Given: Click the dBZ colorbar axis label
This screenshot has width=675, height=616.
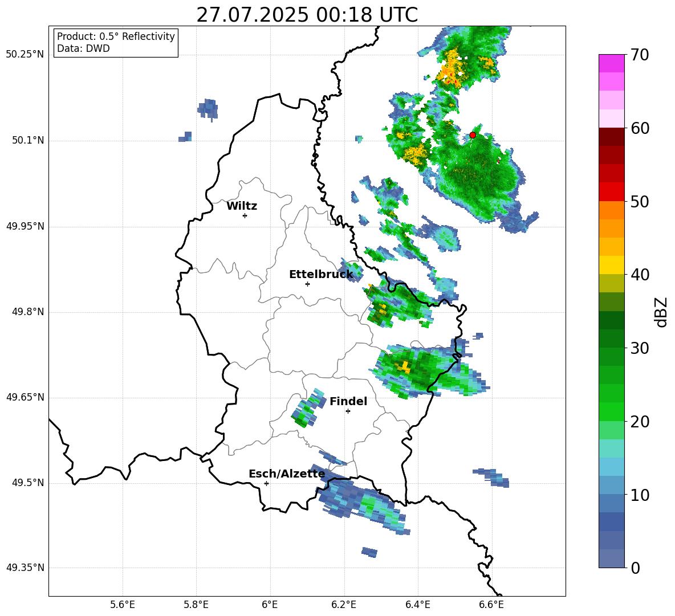Looking at the screenshot, I should point(661,312).
